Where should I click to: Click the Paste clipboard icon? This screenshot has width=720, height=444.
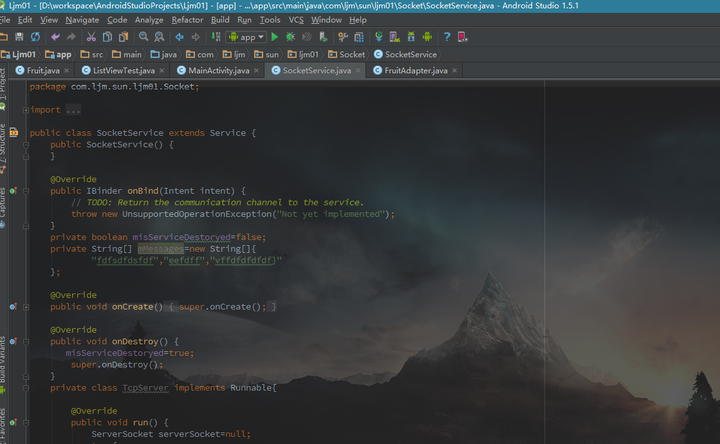(122, 37)
